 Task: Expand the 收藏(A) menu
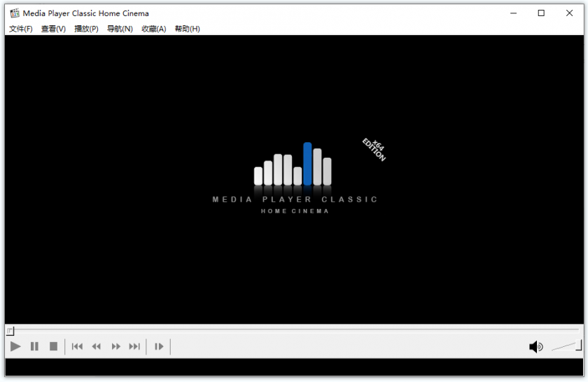click(154, 29)
